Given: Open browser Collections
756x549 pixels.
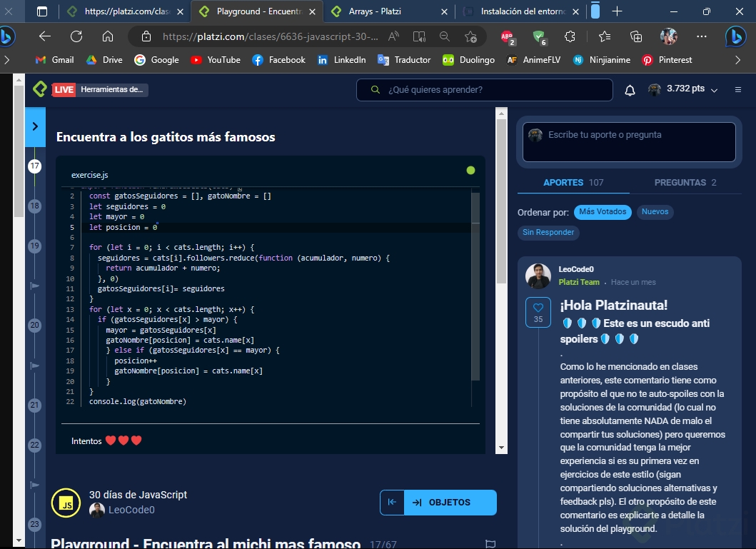Looking at the screenshot, I should (x=636, y=36).
